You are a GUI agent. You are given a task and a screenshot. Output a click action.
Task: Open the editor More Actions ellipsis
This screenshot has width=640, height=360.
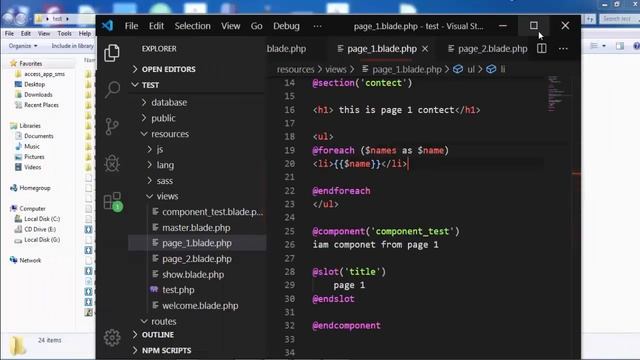[563, 49]
